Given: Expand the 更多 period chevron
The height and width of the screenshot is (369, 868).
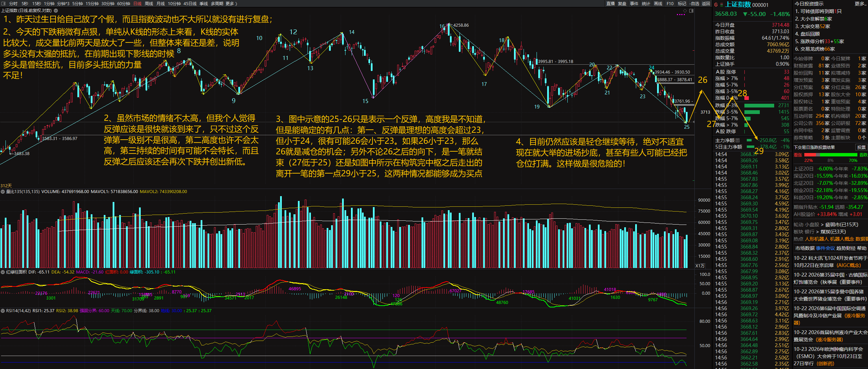Looking at the screenshot, I should pos(236,3).
